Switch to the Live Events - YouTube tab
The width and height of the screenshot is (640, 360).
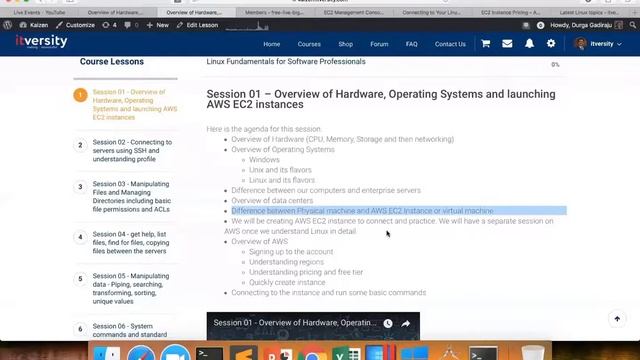pyautogui.click(x=39, y=12)
